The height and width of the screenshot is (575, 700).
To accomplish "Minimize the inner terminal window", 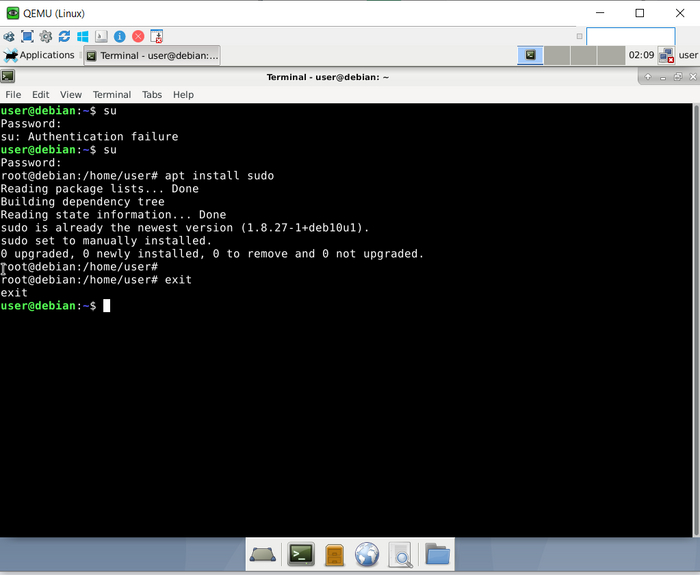I will [x=663, y=77].
